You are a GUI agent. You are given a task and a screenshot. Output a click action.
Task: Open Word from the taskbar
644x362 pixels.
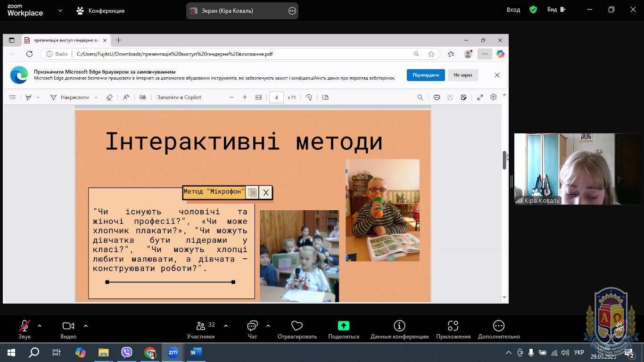coord(196,352)
